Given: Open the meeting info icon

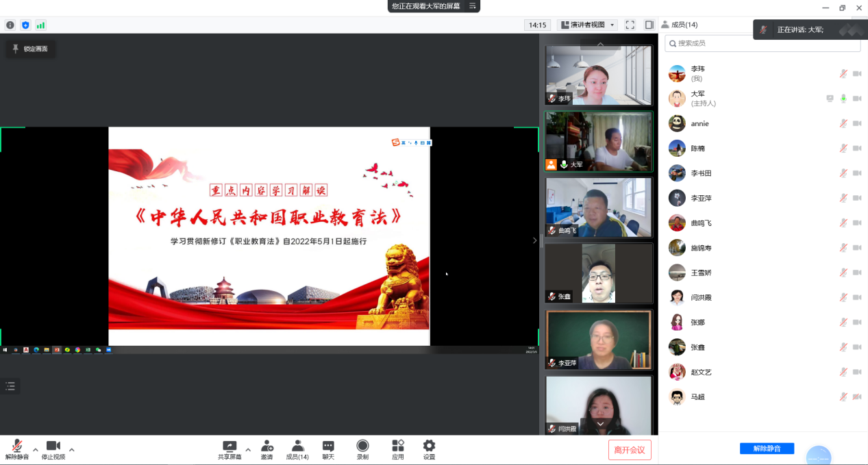Looking at the screenshot, I should (10, 25).
